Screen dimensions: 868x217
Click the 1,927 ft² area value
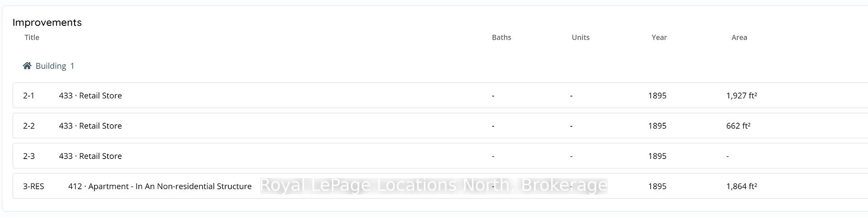pos(741,96)
